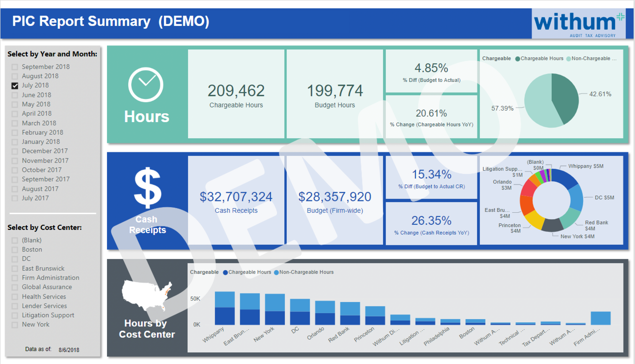Select the DC cost center checkbox
Viewport: 635px width, 364px height.
point(15,259)
